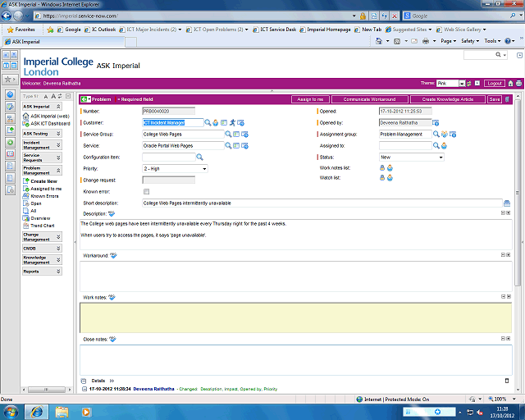Tick the Known error checkbox
This screenshot has height=420, width=525.
coord(147,191)
